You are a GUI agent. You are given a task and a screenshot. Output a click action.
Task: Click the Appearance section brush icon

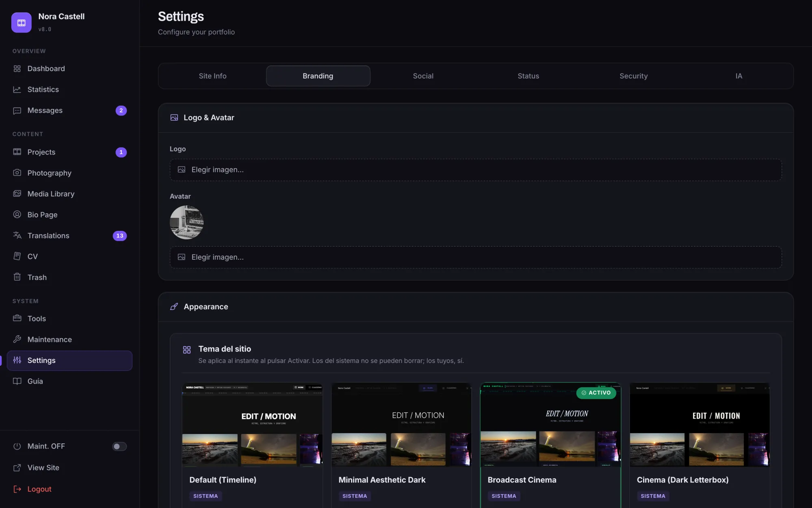(174, 307)
